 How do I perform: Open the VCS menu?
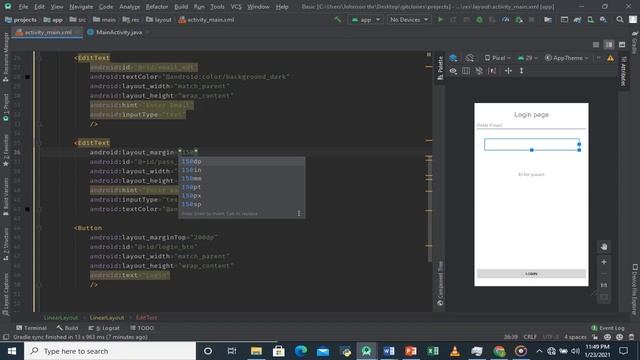[x=236, y=7]
